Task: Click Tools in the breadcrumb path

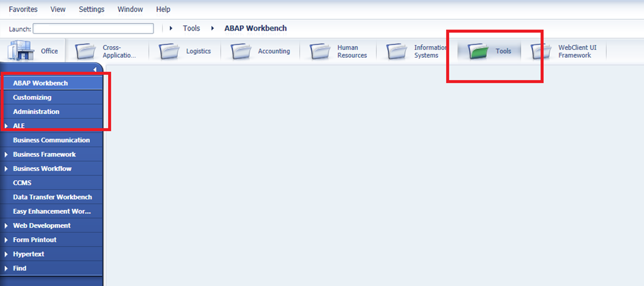Action: (x=191, y=28)
